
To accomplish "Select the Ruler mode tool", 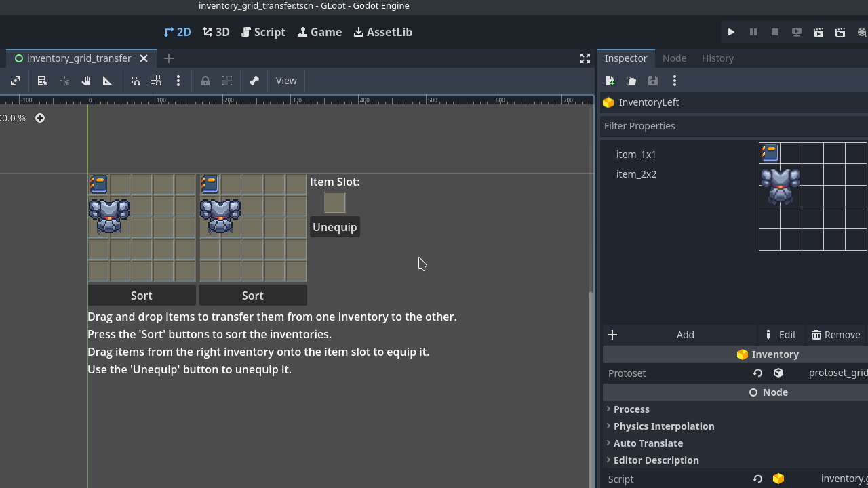I will click(107, 81).
